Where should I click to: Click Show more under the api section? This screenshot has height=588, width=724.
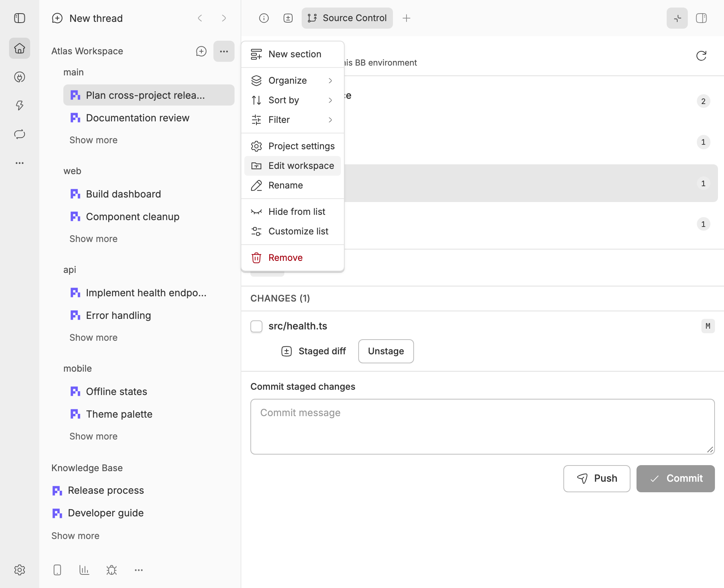pos(94,338)
